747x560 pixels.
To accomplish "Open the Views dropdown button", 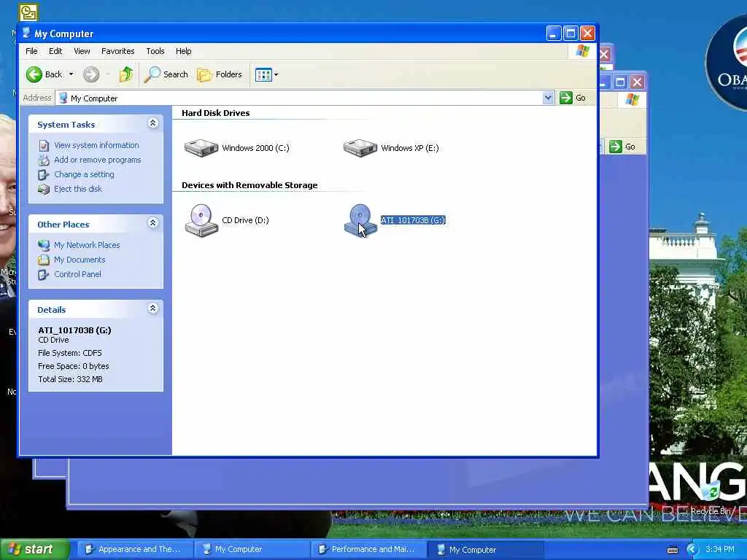I will coord(266,74).
